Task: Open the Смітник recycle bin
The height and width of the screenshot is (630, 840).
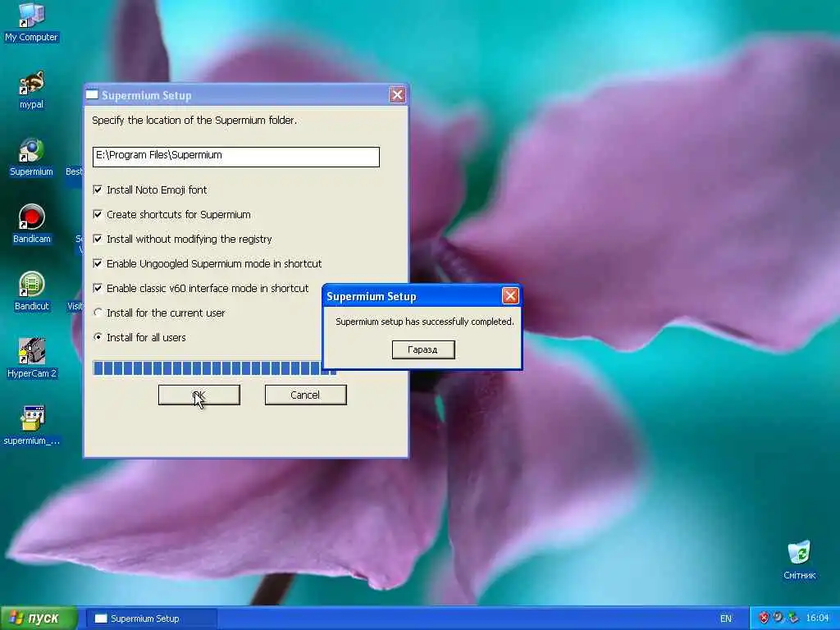Action: [x=799, y=560]
